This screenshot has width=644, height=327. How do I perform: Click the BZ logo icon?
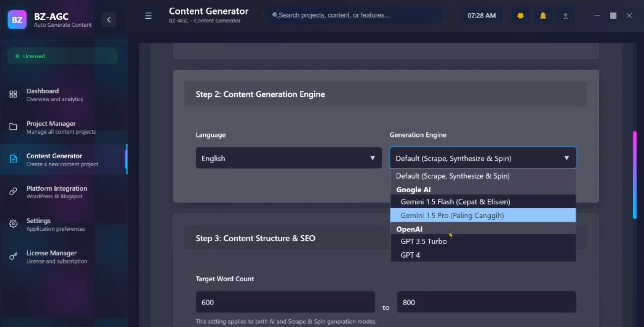[17, 19]
